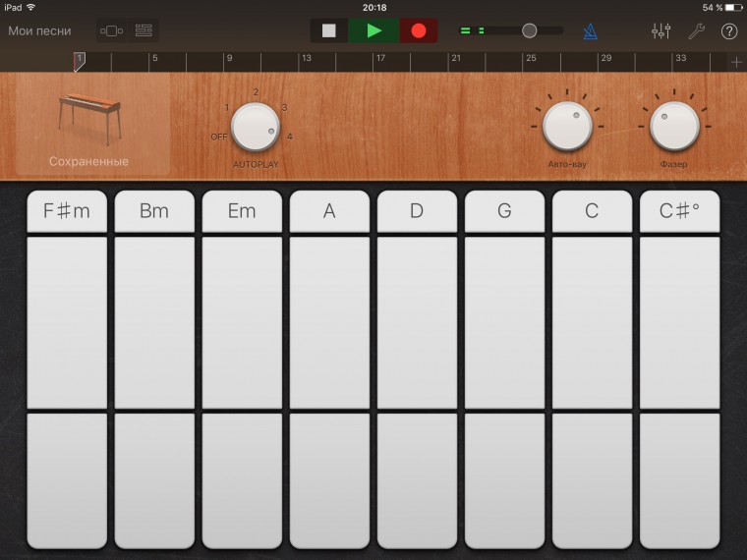Play upper strip under F#m
Screen dimensions: 747x560
point(67,322)
